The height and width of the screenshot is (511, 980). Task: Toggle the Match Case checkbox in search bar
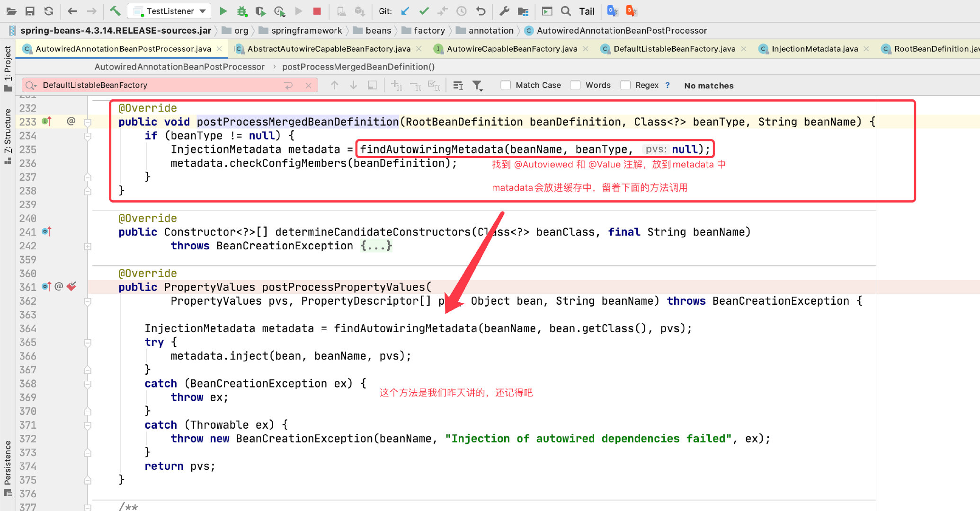coord(506,85)
